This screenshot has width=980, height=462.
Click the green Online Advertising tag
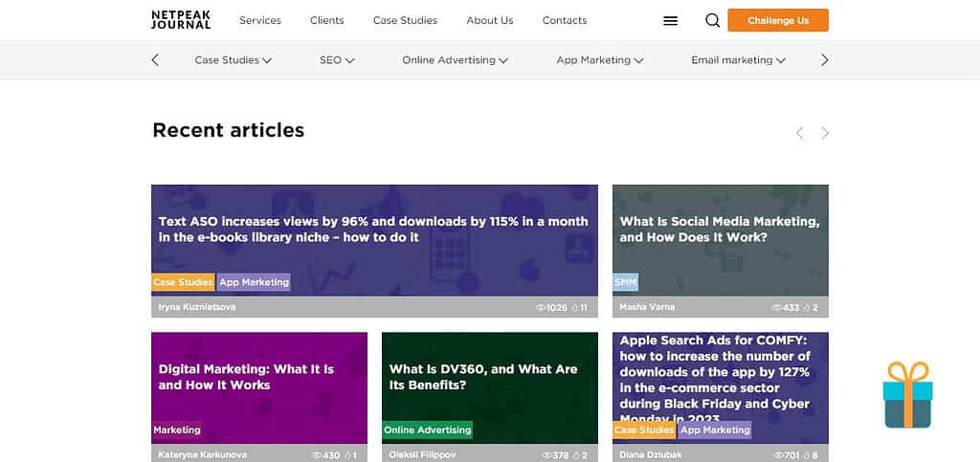click(427, 430)
